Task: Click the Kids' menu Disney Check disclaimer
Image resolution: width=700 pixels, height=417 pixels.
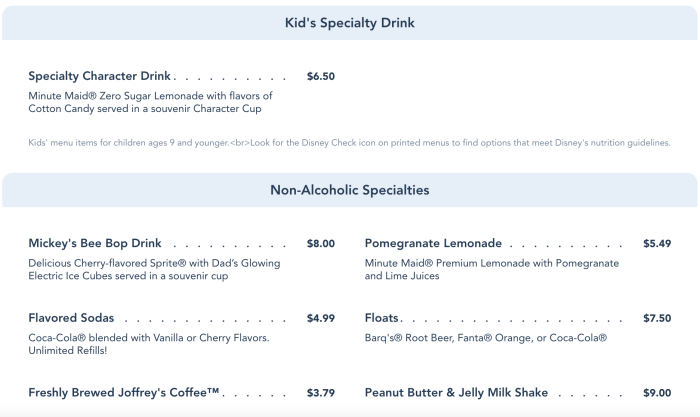Action: point(349,143)
